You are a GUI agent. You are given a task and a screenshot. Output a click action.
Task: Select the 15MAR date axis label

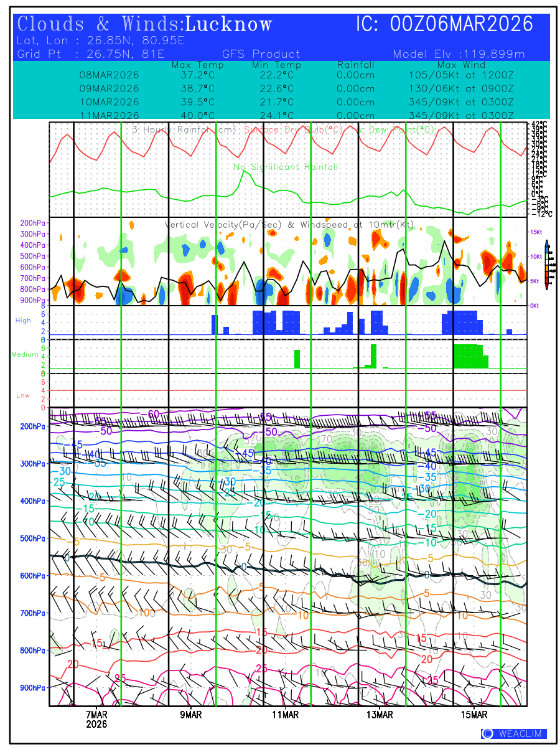[475, 715]
